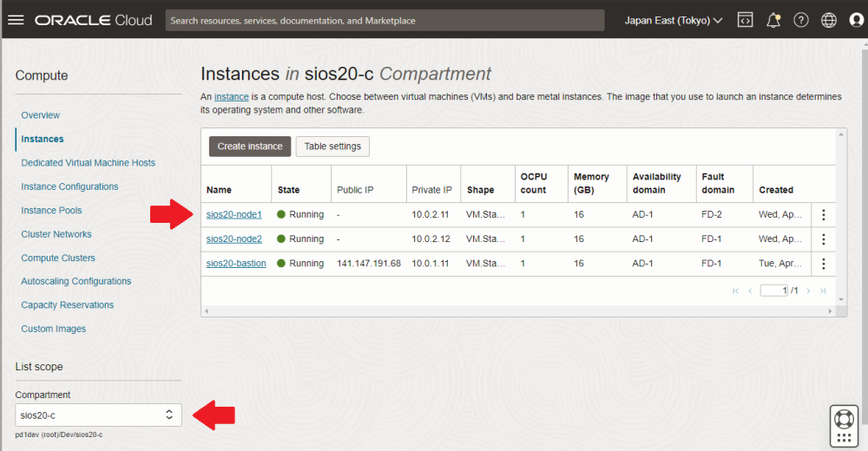Open Autoscaling Configurations

pos(76,281)
